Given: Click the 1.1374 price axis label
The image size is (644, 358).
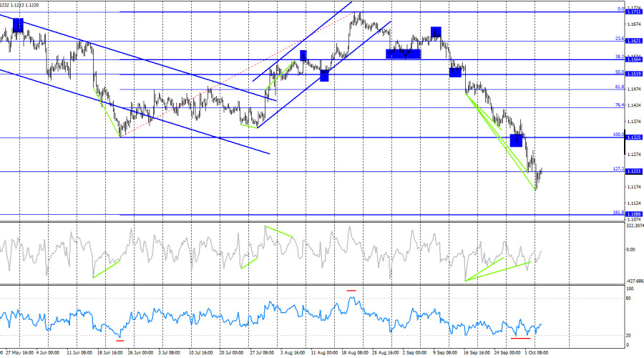Looking at the screenshot, I should click(634, 122).
